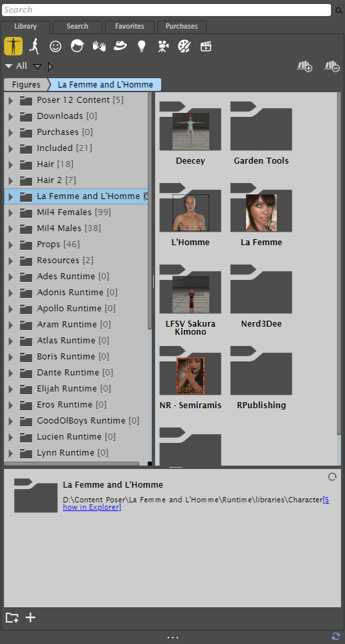Select the Figures category icon
The image size is (345, 644).
tap(13, 45)
